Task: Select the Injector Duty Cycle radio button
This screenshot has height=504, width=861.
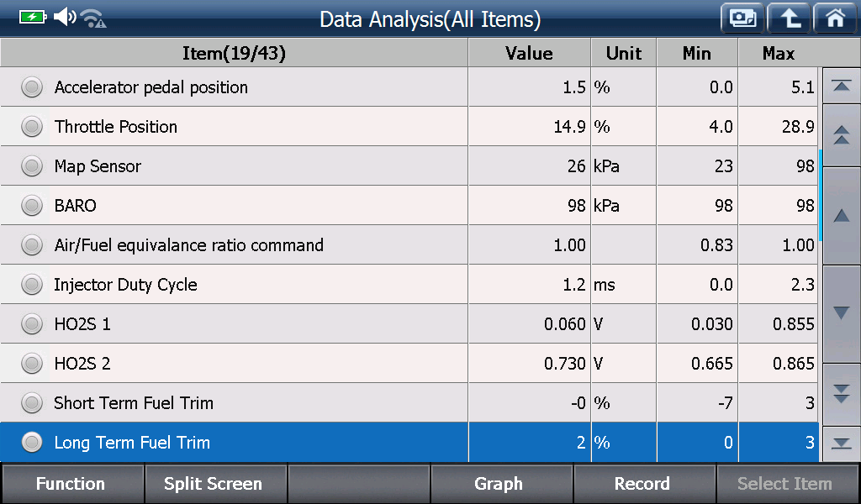Action: pyautogui.click(x=32, y=285)
